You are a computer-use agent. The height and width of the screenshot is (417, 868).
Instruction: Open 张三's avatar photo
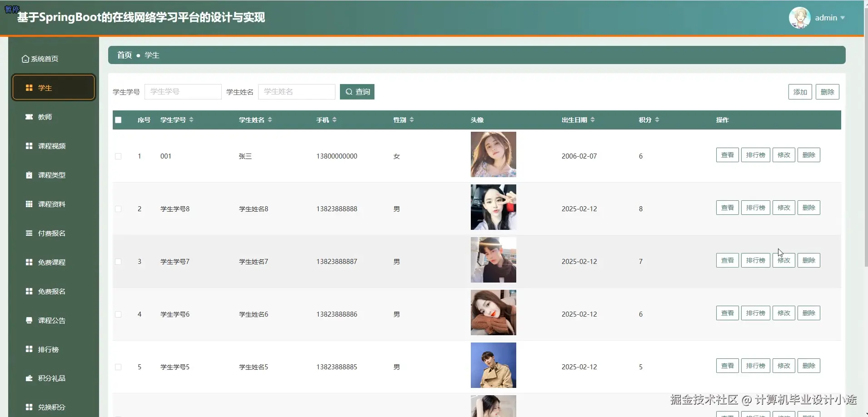(494, 154)
